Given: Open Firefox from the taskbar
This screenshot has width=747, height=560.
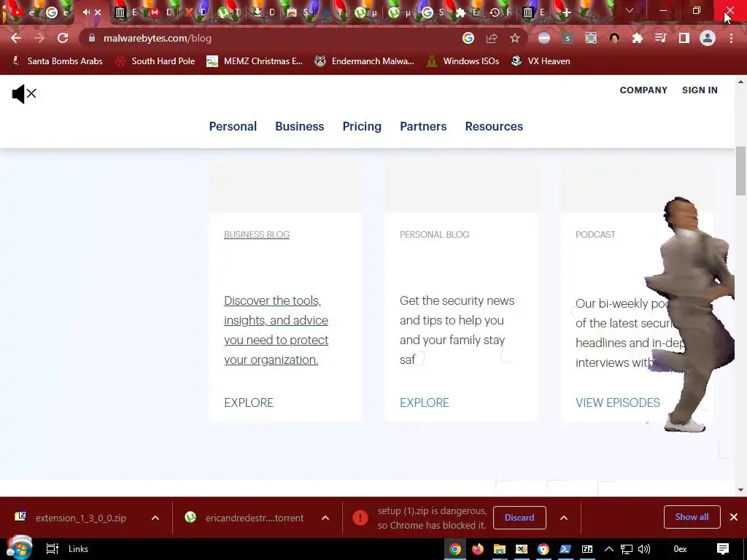Looking at the screenshot, I should coord(477,549).
